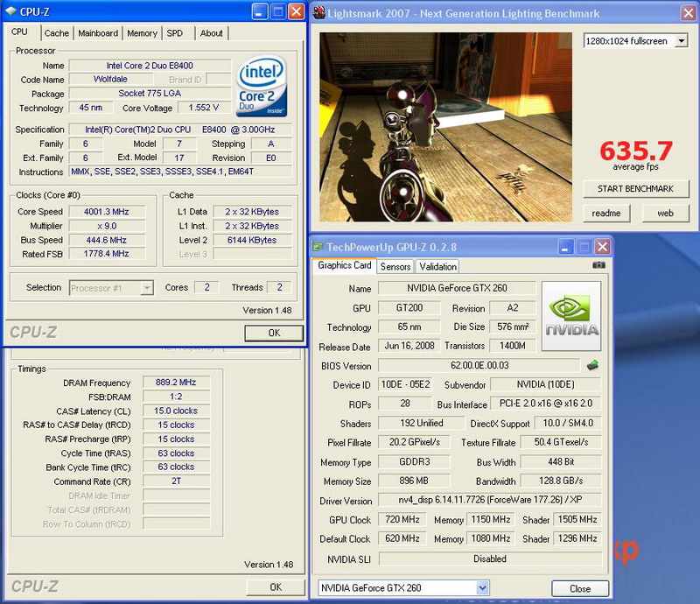Open the resolution dropdown in Lightsmark
700x604 pixels.
click(682, 41)
